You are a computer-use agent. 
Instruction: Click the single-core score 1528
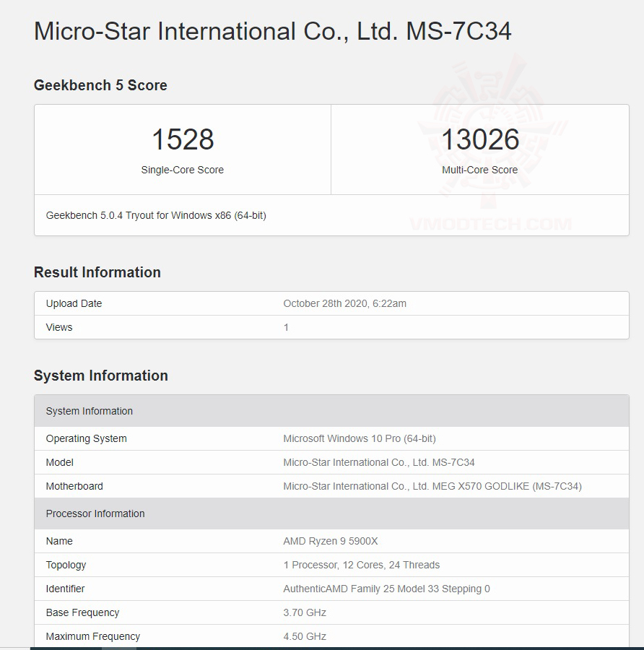183,139
